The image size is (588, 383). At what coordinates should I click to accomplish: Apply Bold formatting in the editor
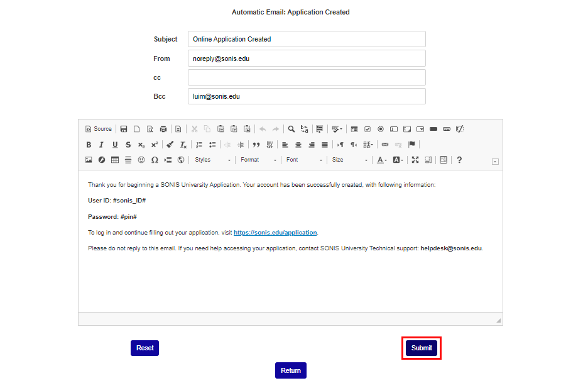89,145
